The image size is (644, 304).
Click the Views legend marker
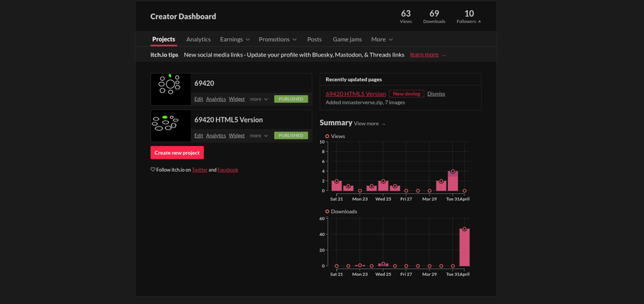tap(327, 136)
